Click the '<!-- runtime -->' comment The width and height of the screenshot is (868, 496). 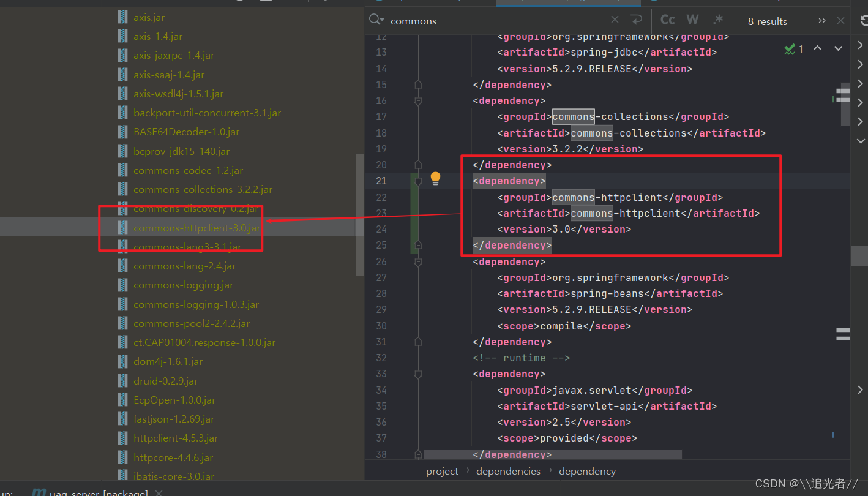click(522, 358)
